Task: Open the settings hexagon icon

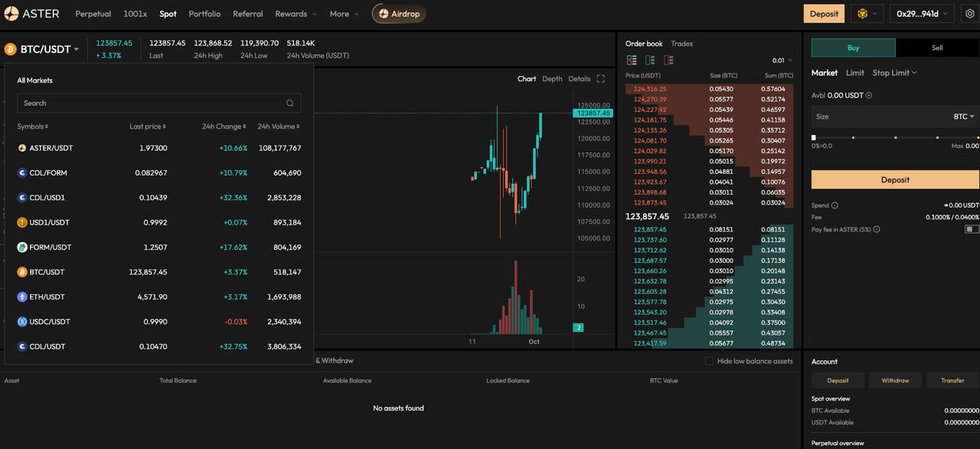Action: pos(969,14)
